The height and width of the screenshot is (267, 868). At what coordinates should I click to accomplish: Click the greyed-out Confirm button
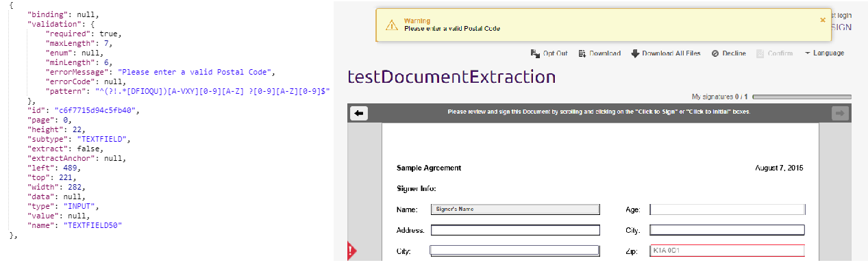(775, 53)
